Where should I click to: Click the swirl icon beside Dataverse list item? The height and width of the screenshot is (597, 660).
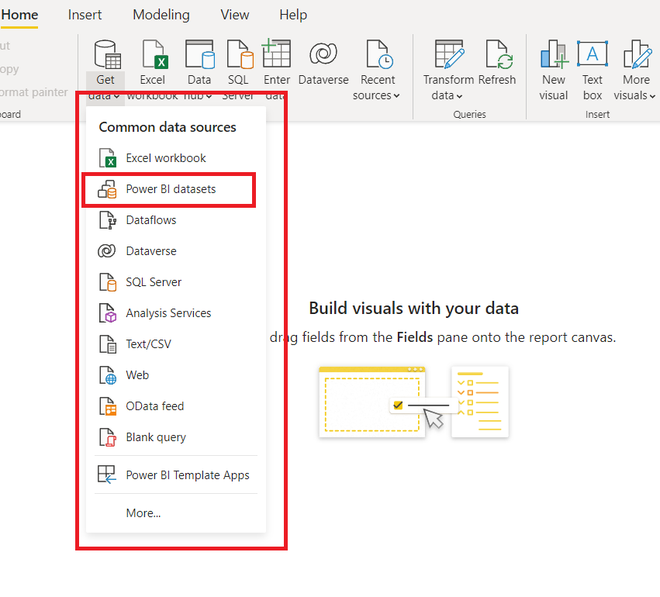pyautogui.click(x=106, y=251)
